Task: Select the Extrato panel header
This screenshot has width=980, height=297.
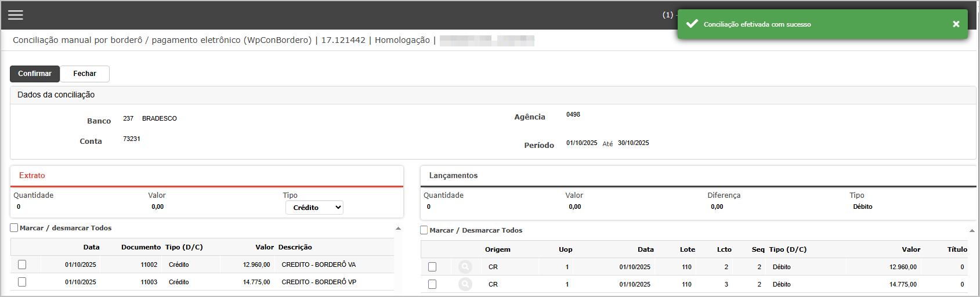Action: coord(32,176)
